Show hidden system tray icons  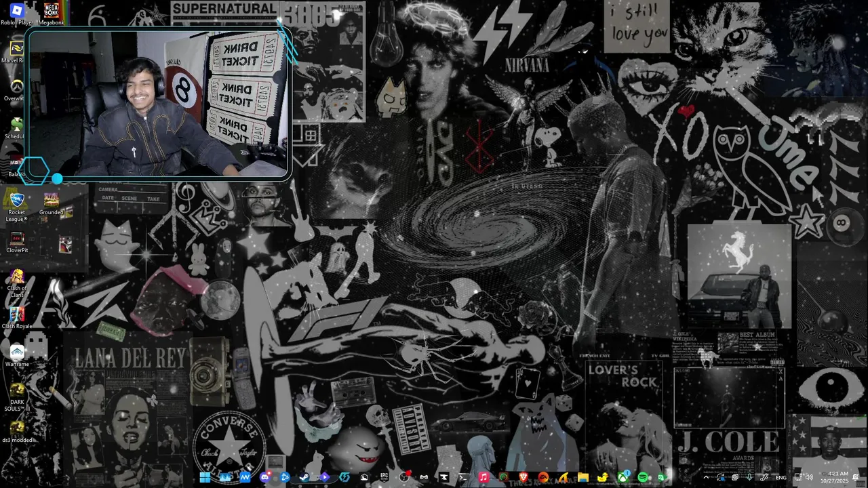pos(706,477)
